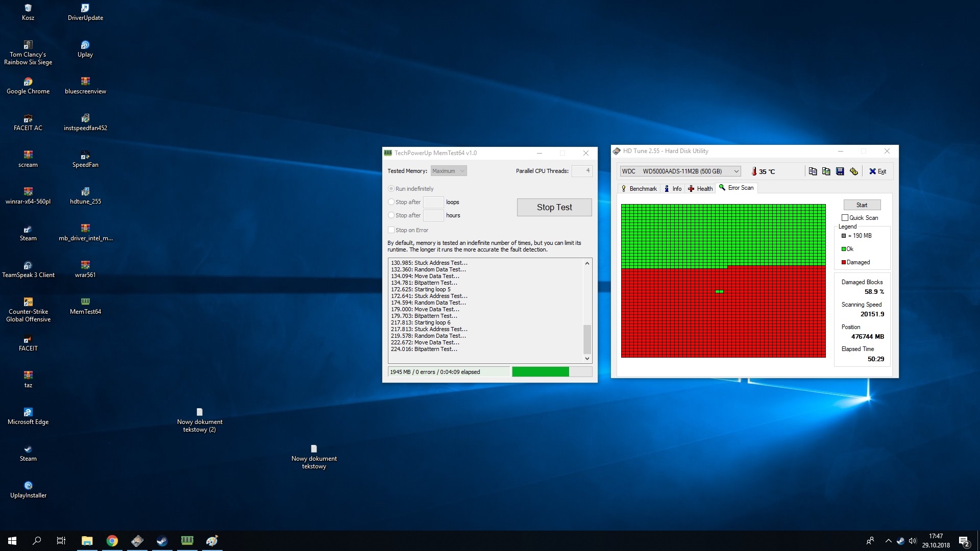Click the thermometer temperature icon in HD Tune
The width and height of the screenshot is (980, 551).
[x=754, y=171]
